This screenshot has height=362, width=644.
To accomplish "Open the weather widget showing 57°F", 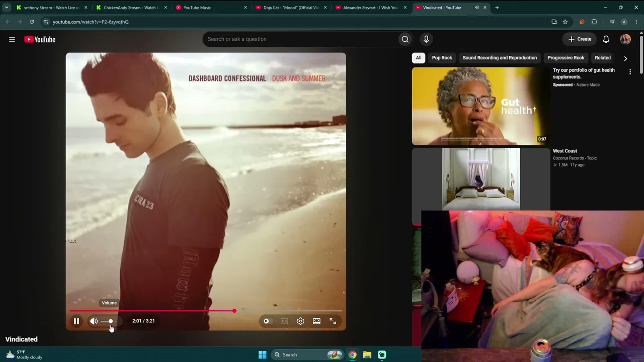I will 24,354.
